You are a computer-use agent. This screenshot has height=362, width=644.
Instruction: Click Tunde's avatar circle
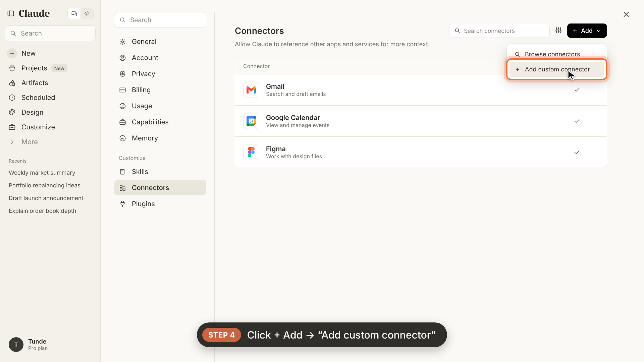coord(16,345)
